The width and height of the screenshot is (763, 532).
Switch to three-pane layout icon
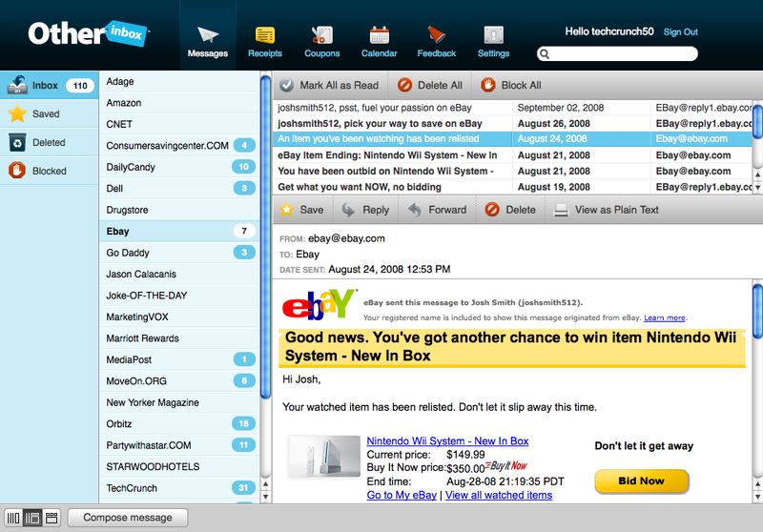click(x=32, y=518)
